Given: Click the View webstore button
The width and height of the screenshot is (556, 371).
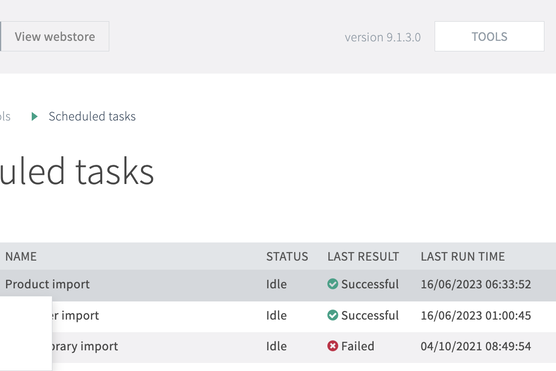Looking at the screenshot, I should 55,37.
